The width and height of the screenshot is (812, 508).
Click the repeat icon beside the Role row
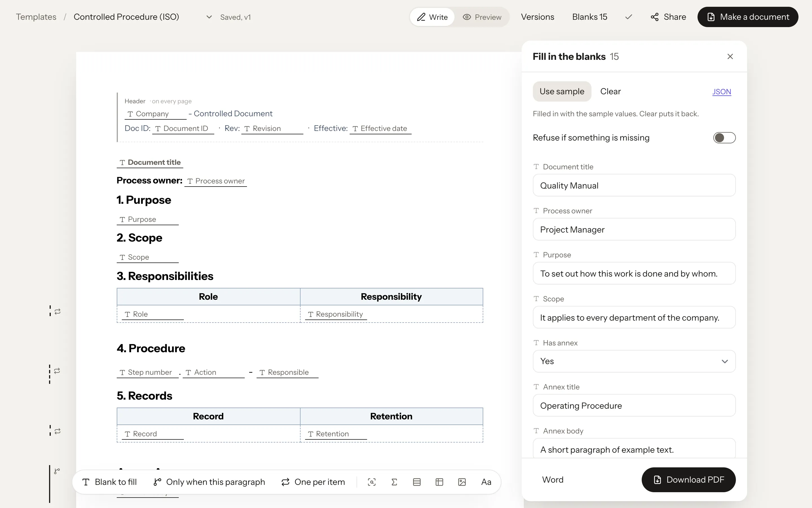pyautogui.click(x=58, y=312)
